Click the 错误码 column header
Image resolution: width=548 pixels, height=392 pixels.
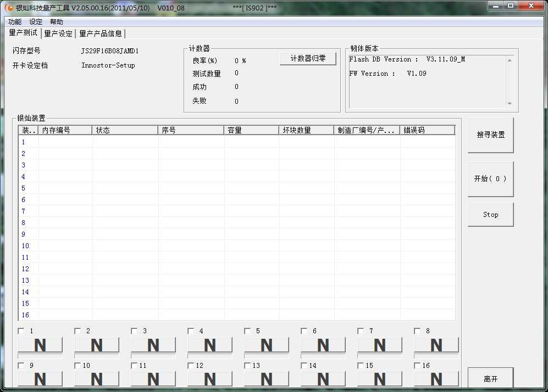point(428,130)
